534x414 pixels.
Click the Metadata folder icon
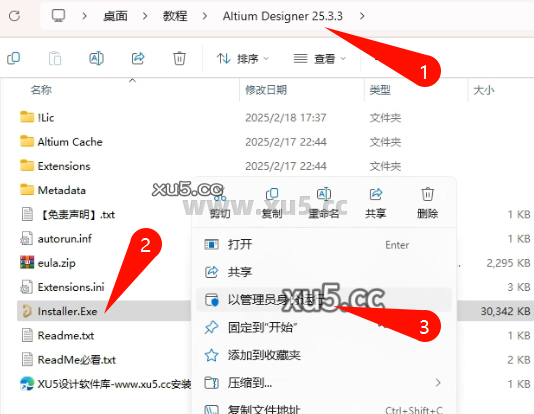(27, 190)
